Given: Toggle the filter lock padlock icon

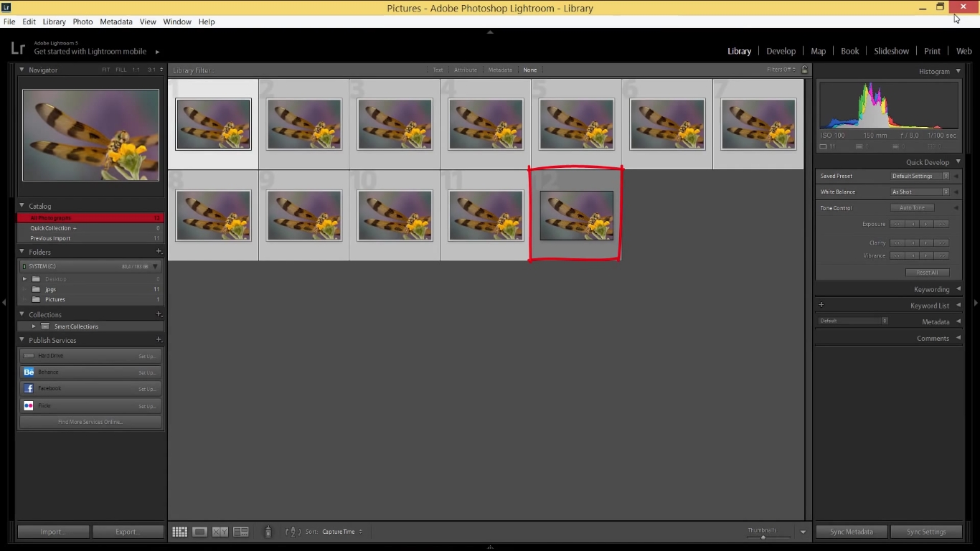Looking at the screenshot, I should click(804, 70).
